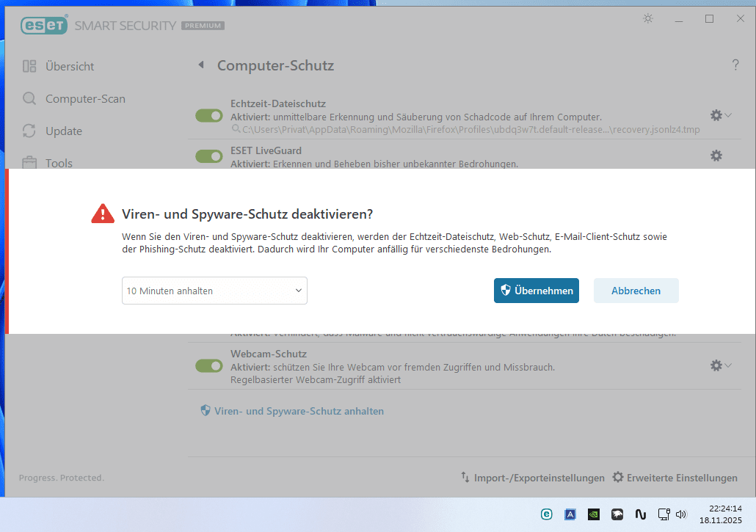Viewport: 756px width, 532px height.
Task: Click the arrows icon beside Import-/Exporteinstellungen
Action: pyautogui.click(x=465, y=477)
